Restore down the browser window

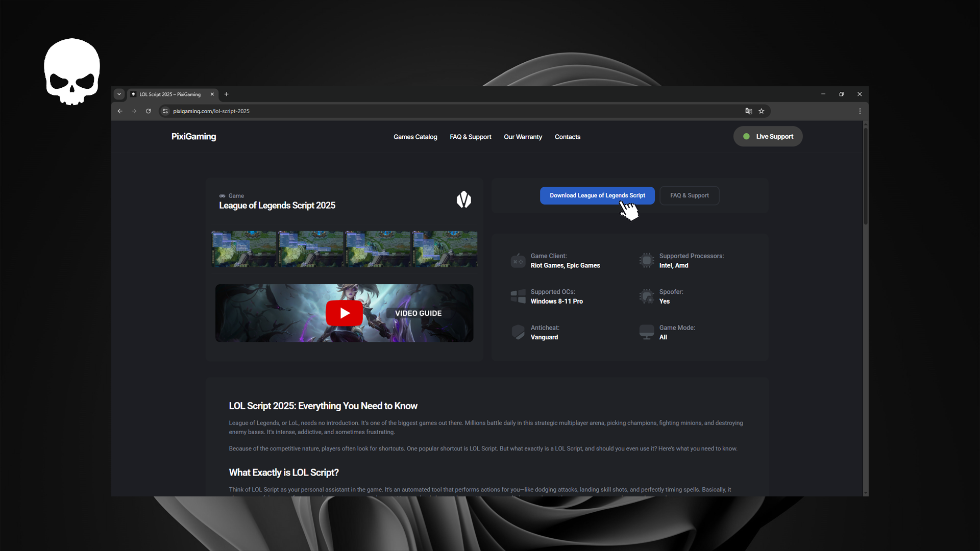842,94
